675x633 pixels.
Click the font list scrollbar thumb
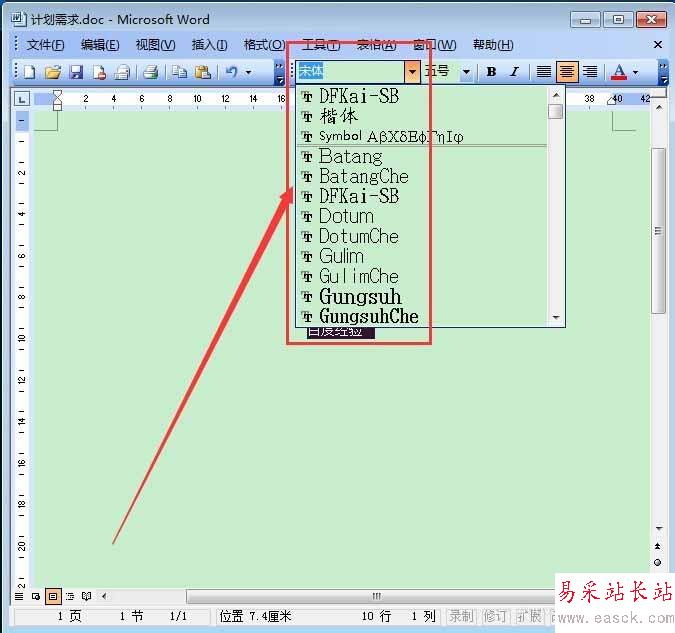556,111
